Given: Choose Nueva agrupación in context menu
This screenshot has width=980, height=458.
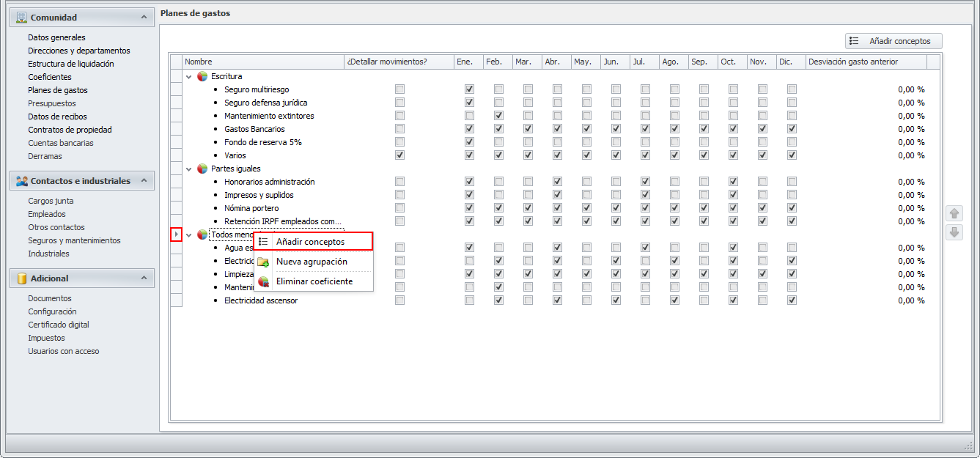Looking at the screenshot, I should pos(314,262).
